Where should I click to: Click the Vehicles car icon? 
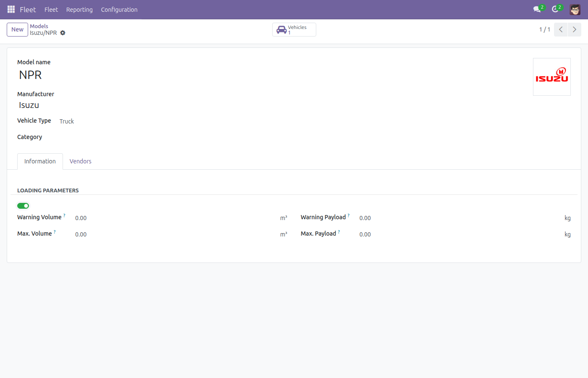pyautogui.click(x=281, y=30)
